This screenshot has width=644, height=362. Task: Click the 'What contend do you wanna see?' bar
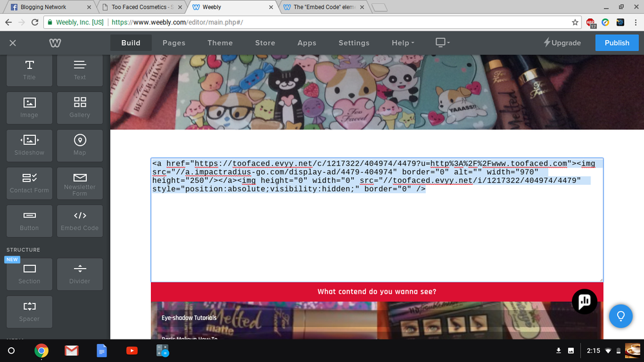point(377,292)
